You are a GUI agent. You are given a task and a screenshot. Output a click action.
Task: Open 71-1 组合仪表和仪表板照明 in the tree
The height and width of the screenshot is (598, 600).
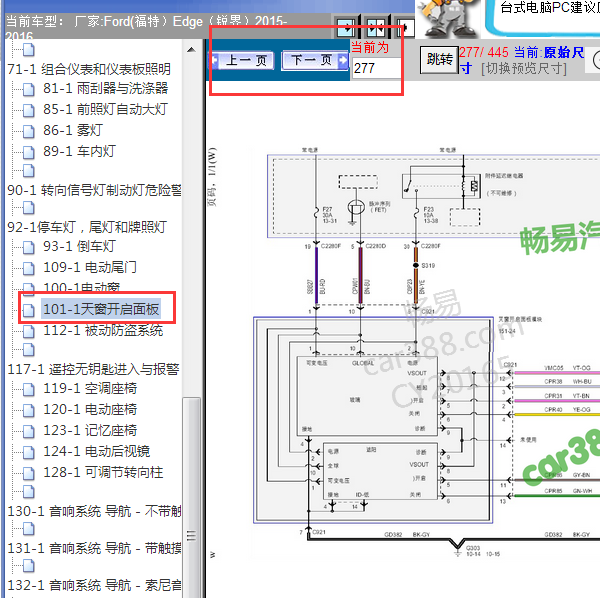click(x=89, y=69)
